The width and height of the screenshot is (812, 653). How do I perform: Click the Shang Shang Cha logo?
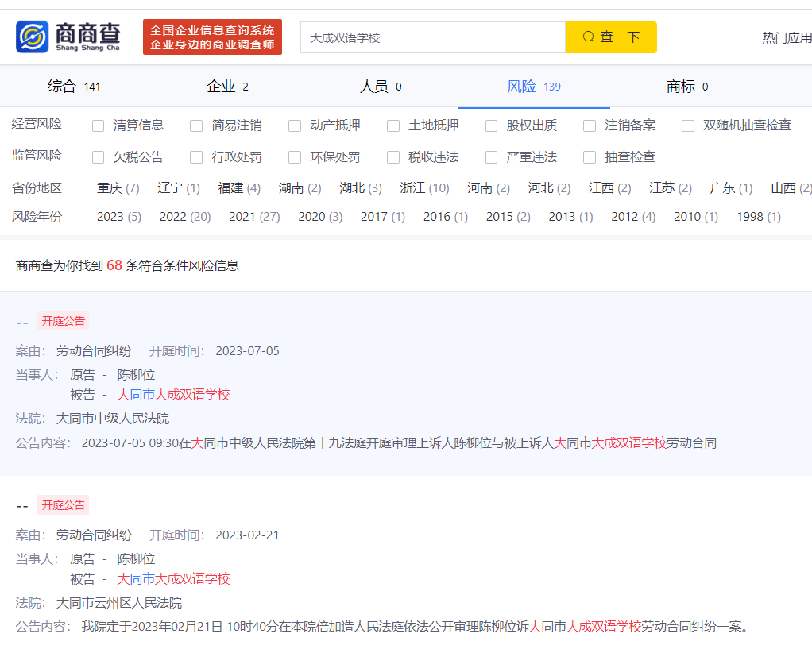pos(68,37)
